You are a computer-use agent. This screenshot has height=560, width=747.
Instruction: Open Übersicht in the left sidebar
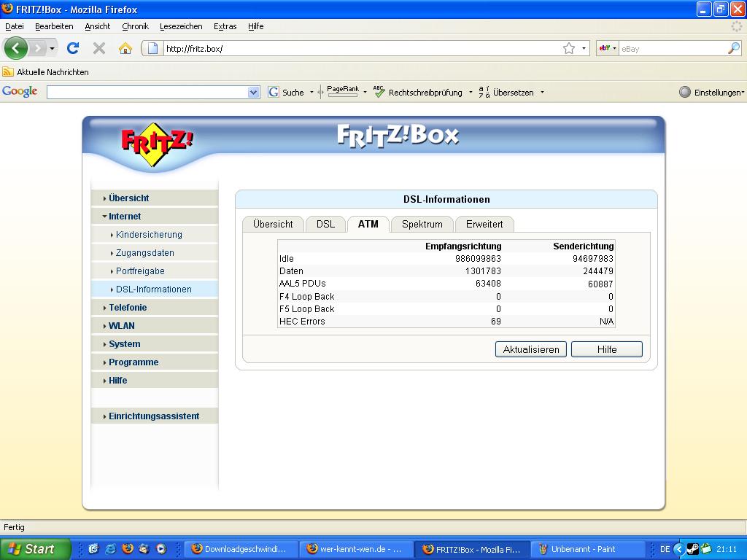click(155, 198)
